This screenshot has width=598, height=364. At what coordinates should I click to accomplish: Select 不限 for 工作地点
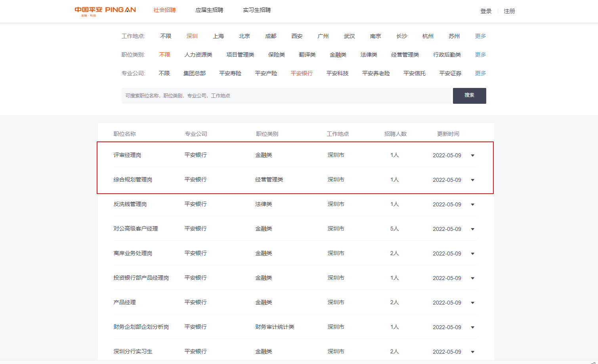tap(166, 36)
